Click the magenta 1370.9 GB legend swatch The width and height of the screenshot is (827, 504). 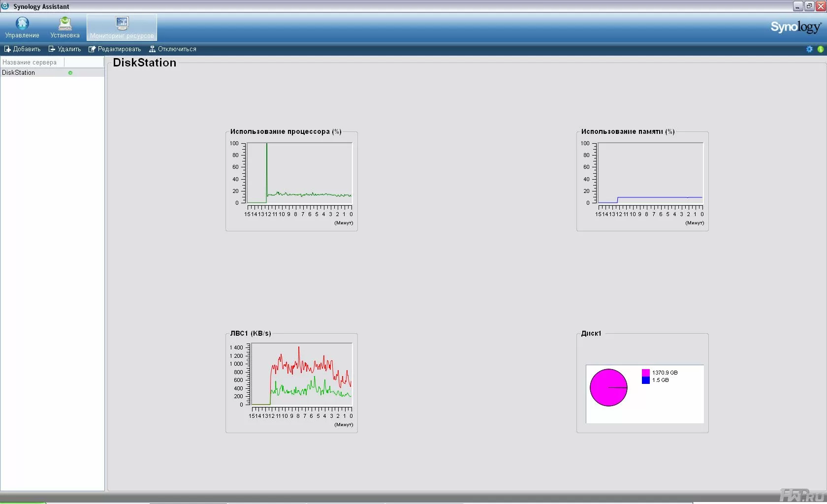click(645, 373)
